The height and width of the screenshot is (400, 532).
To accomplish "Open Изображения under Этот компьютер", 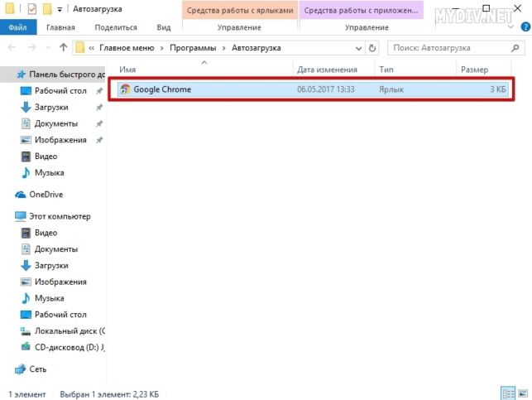I will tap(60, 282).
